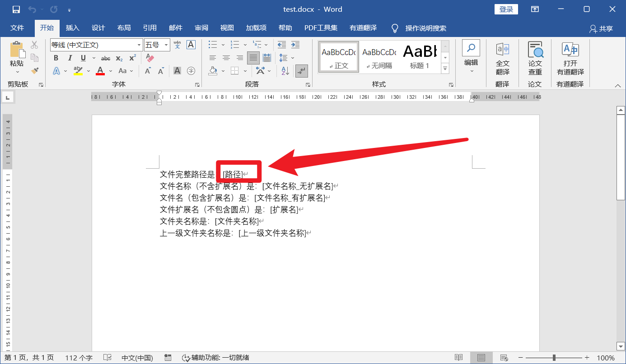Select the subscript icon

(119, 58)
